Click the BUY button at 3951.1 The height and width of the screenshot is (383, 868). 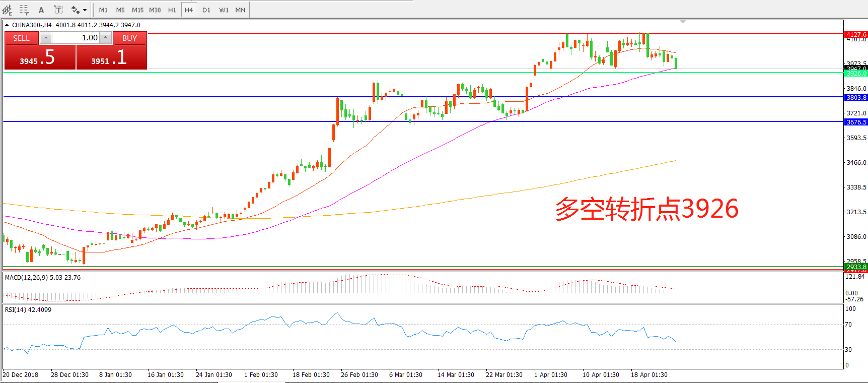[111, 57]
